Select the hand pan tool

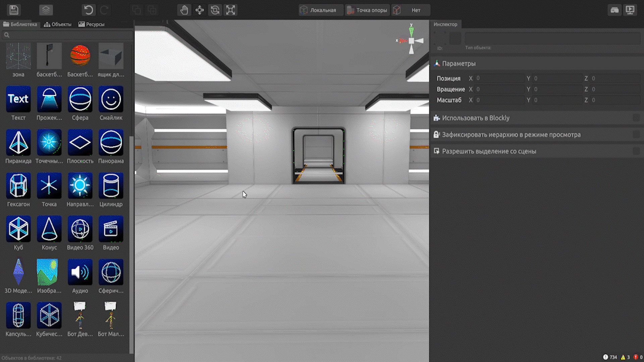click(184, 10)
